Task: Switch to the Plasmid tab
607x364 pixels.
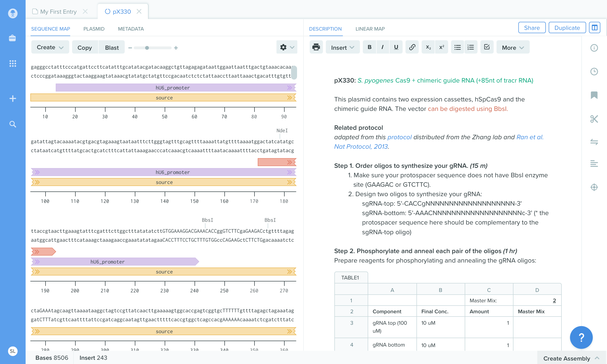Action: 94,29
